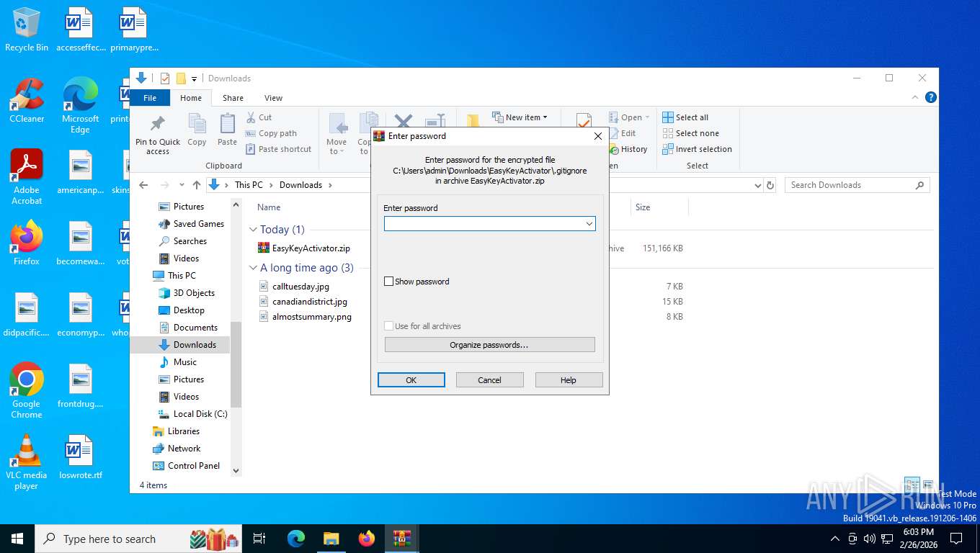The height and width of the screenshot is (553, 980).
Task: Open the address bar history dropdown
Action: pyautogui.click(x=757, y=185)
